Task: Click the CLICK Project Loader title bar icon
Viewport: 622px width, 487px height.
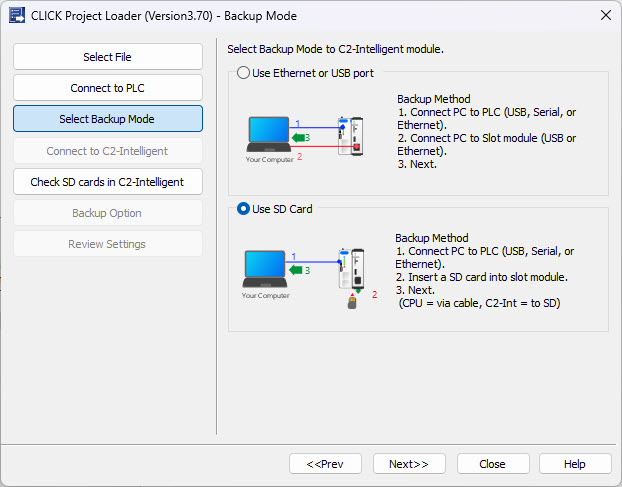Action: click(x=17, y=15)
